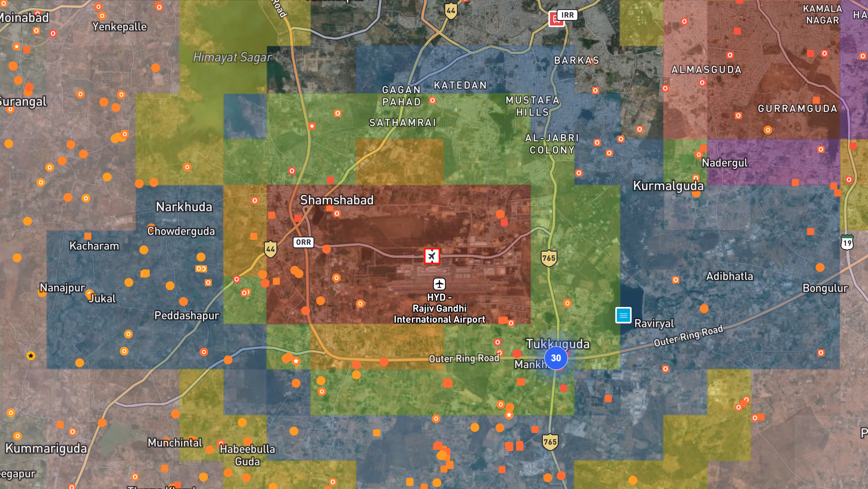
Task: Select the 765 shield north of Tukkuguda
Action: click(x=549, y=258)
